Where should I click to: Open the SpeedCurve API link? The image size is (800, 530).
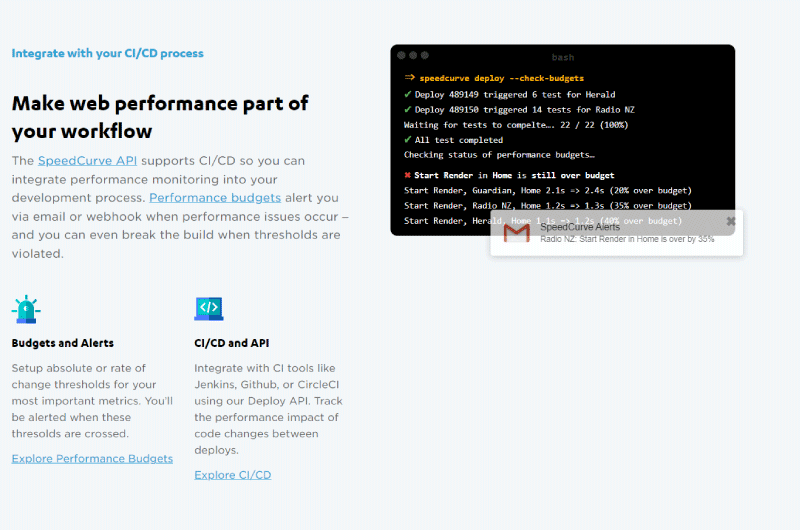click(87, 161)
